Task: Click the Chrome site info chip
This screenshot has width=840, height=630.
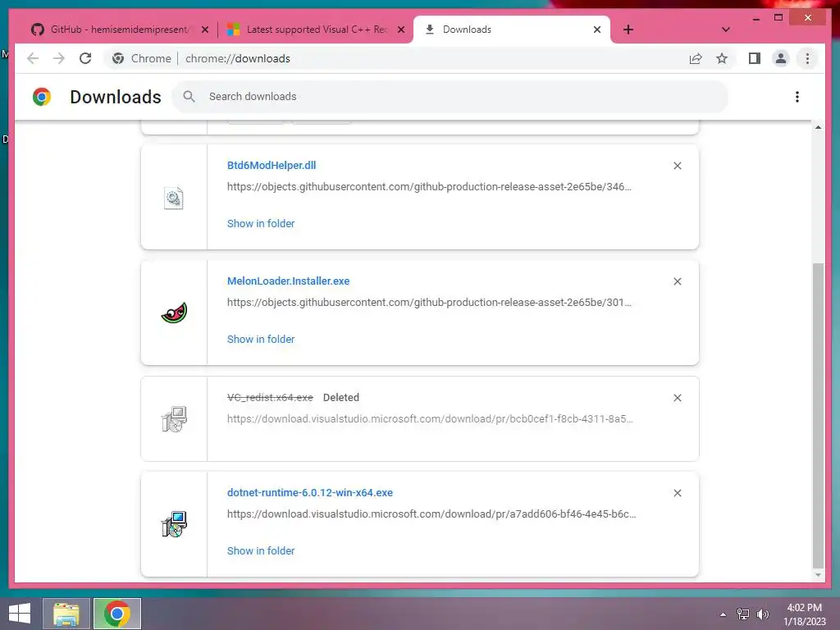Action: (x=141, y=58)
